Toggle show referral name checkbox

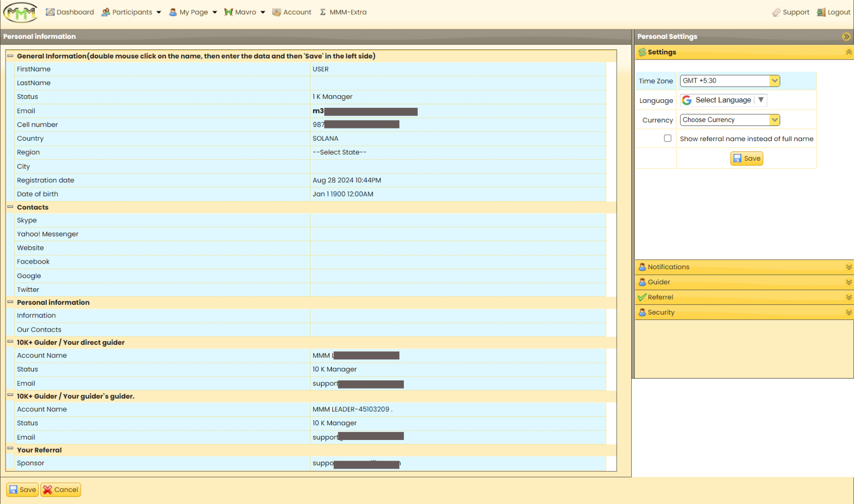pyautogui.click(x=667, y=138)
